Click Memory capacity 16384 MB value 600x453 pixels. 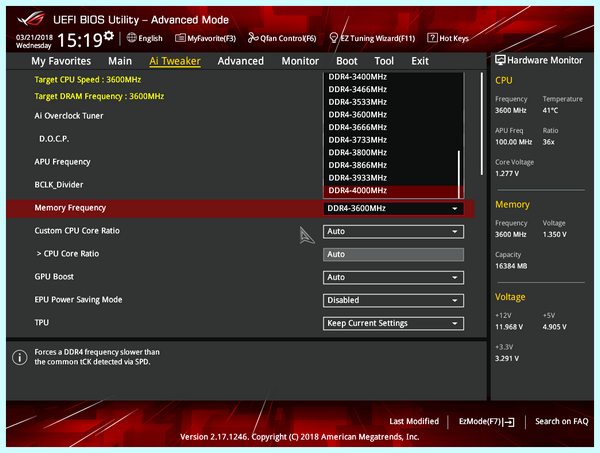click(x=511, y=266)
